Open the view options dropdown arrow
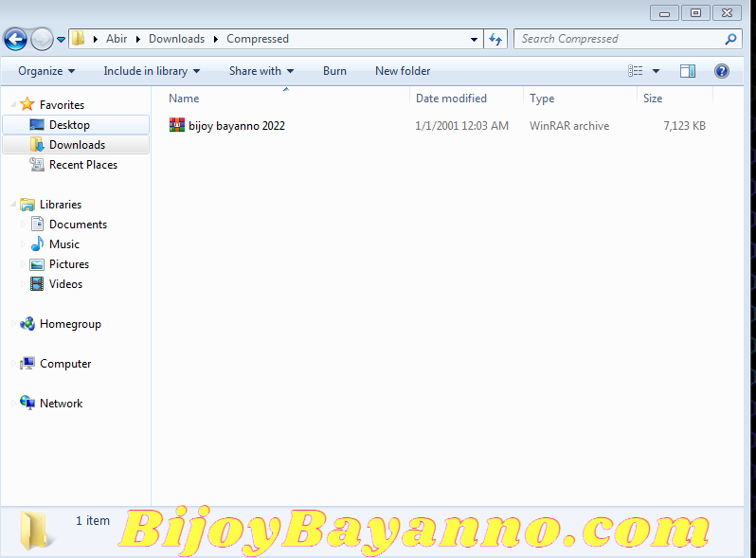Viewport: 756px width, 558px height. 656,71
